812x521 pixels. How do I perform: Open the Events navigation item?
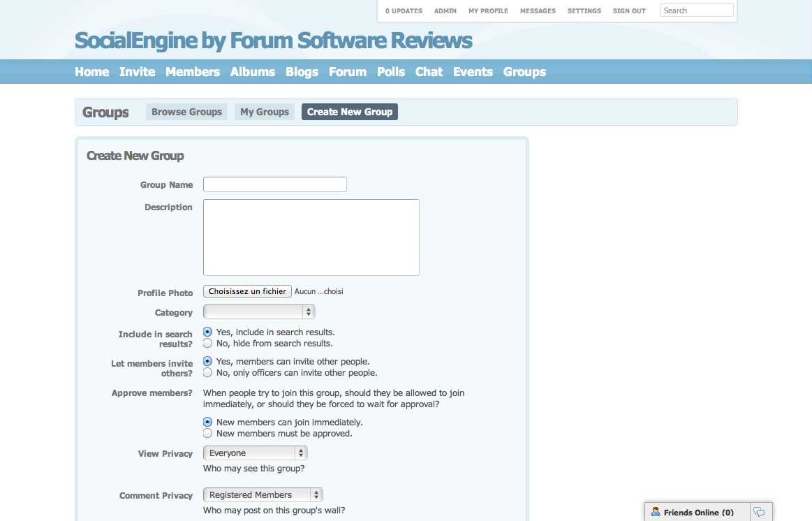pos(473,72)
